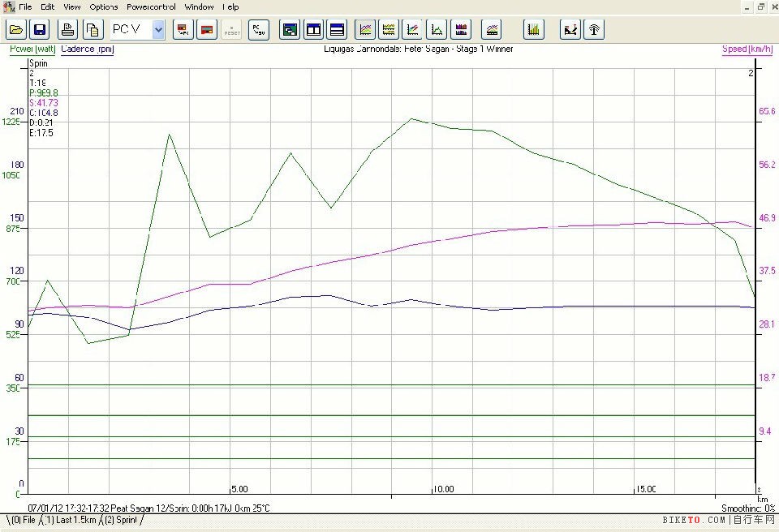Image resolution: width=779 pixels, height=532 pixels.
Task: Toggle the Power [watt] series label
Action: pyautogui.click(x=32, y=49)
